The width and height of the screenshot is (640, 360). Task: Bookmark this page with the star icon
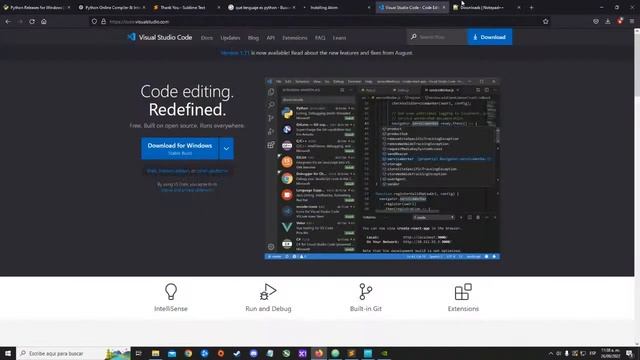[546, 21]
